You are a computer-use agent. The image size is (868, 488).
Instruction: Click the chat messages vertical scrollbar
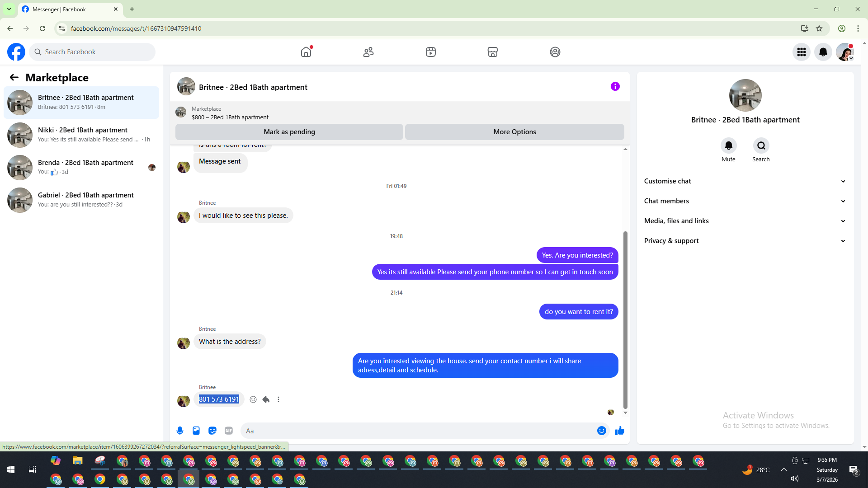[625, 320]
